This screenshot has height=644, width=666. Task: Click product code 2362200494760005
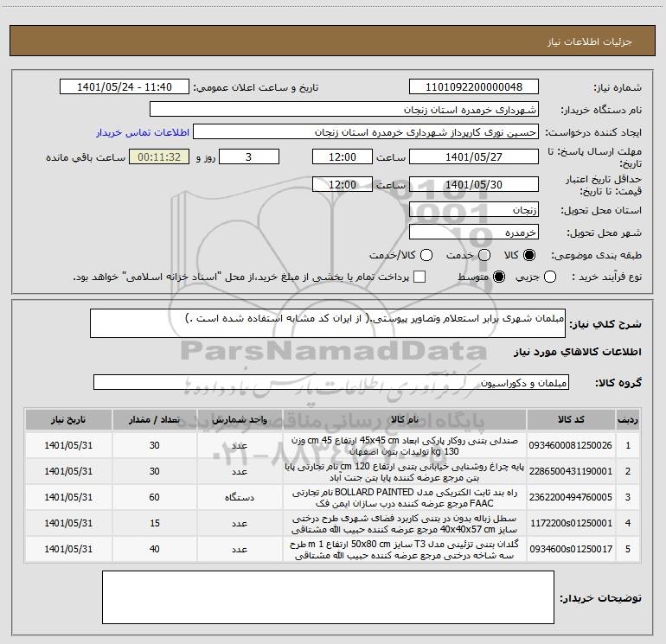point(571,497)
